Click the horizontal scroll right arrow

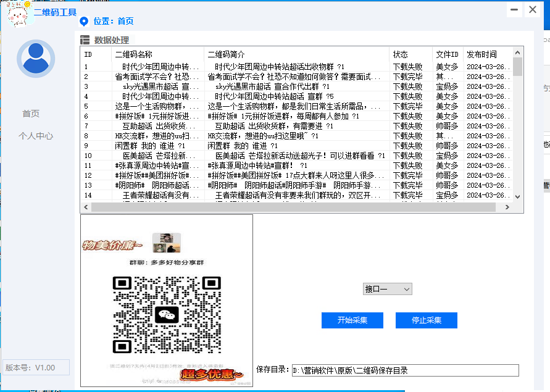[x=507, y=207]
